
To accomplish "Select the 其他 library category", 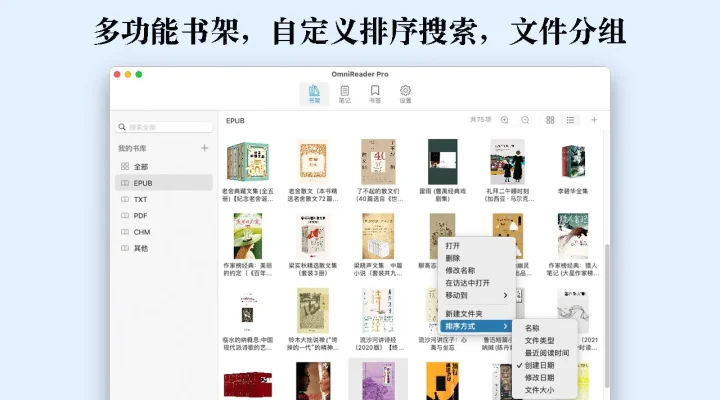I will [x=164, y=248].
